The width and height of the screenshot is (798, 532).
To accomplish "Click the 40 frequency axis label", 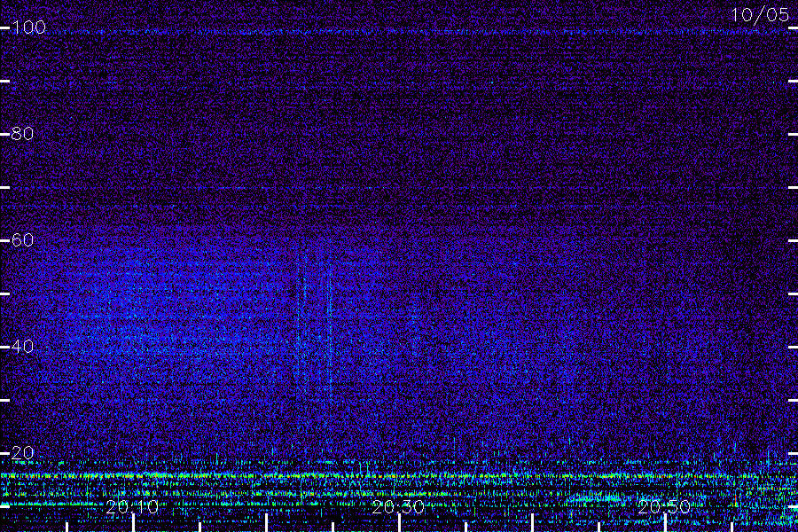I will click(x=22, y=347).
